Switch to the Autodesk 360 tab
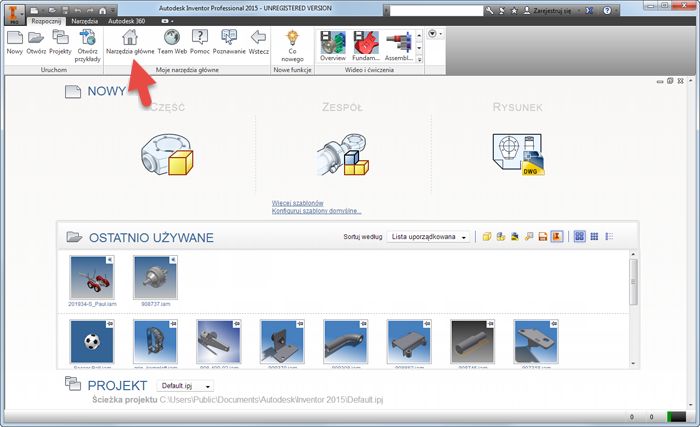This screenshot has height=427, width=700. 126,21
